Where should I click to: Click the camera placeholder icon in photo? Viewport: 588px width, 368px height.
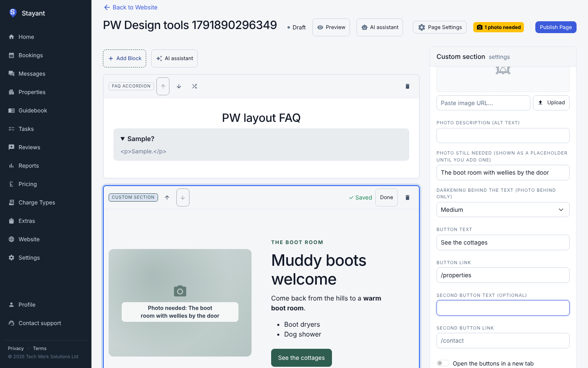click(x=180, y=291)
